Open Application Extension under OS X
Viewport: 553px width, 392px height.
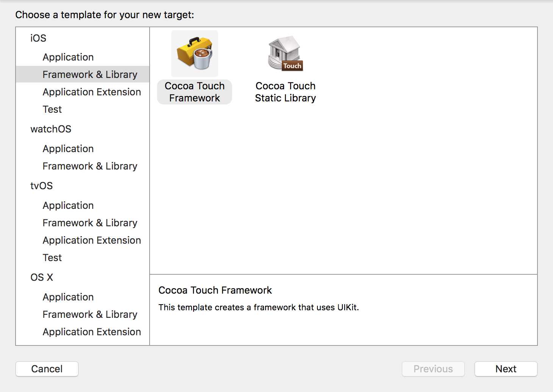[92, 332]
